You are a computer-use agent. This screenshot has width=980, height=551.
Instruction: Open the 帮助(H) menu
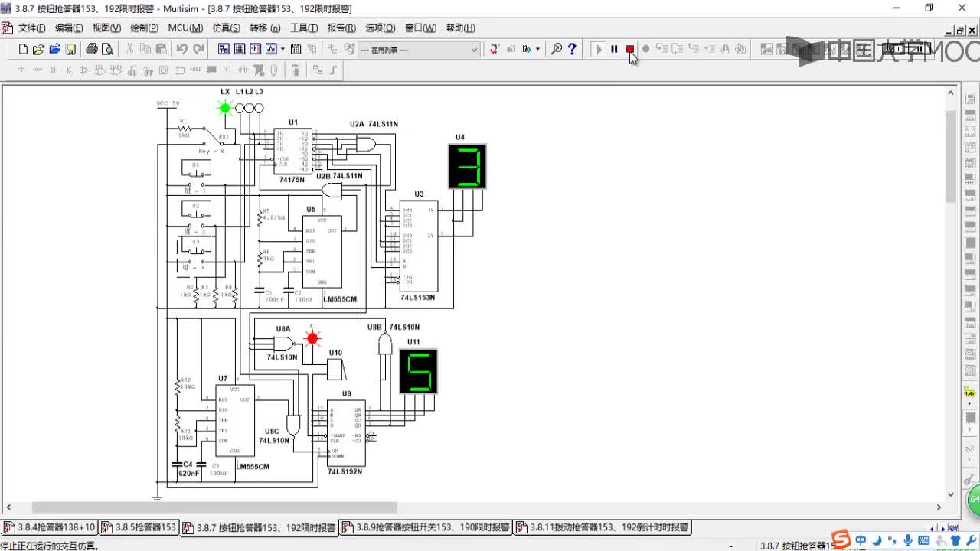point(460,28)
